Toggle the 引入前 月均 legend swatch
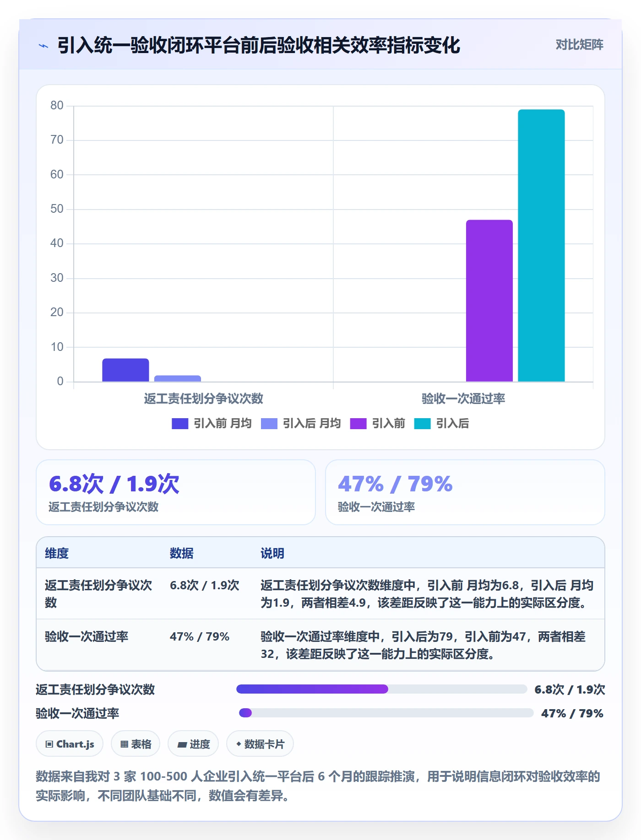Image resolution: width=641 pixels, height=840 pixels. (180, 424)
